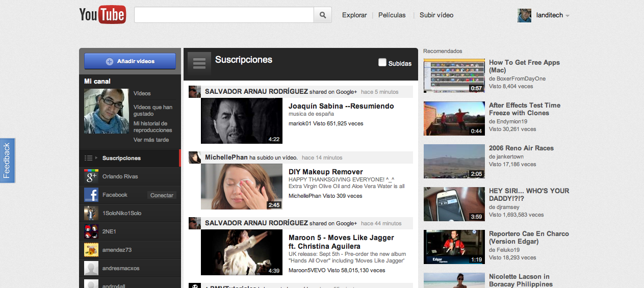Screen dimensions: 644x288
Task: Click the landitech profile avatar
Action: click(x=524, y=15)
